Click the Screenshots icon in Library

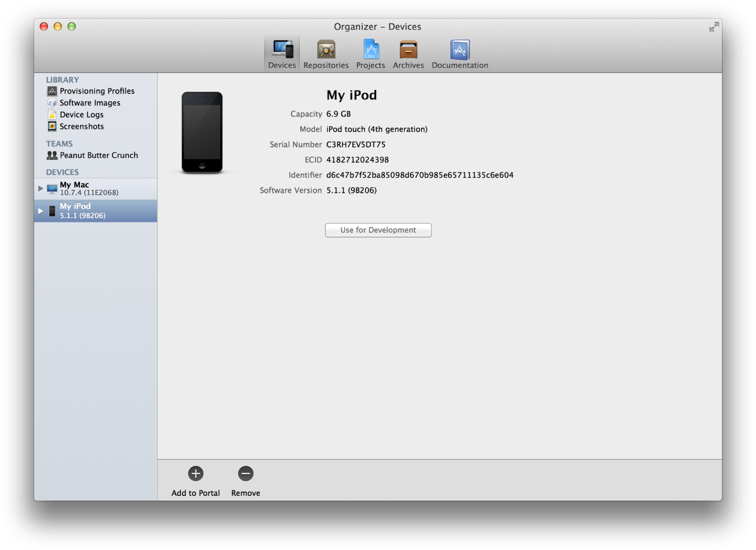[x=52, y=126]
